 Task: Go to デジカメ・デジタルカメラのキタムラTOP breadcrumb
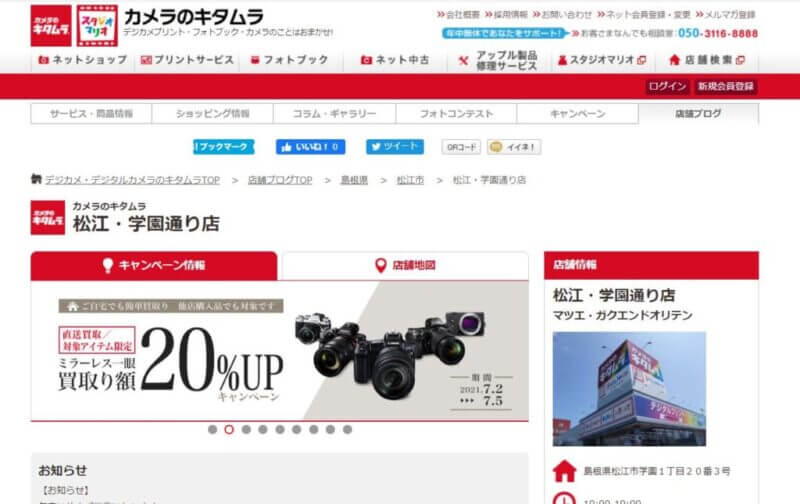pos(132,180)
